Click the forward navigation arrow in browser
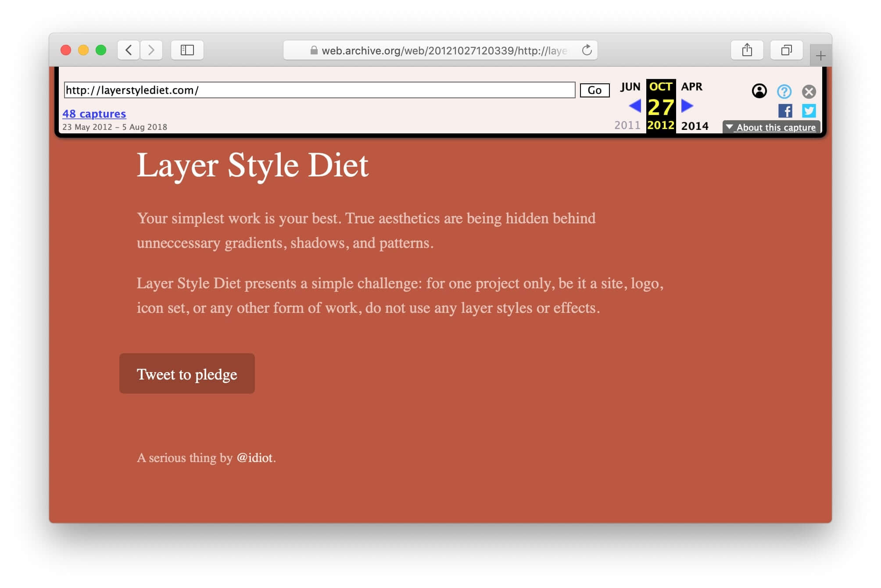 point(151,50)
